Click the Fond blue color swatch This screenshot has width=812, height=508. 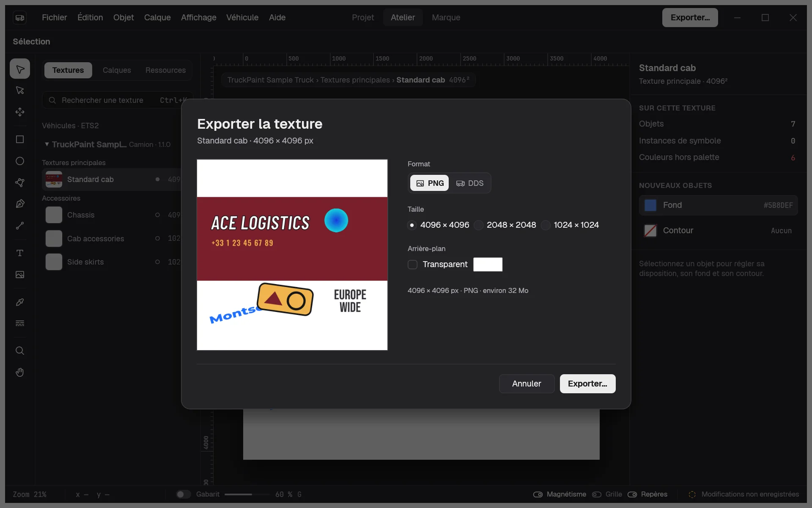pos(650,205)
